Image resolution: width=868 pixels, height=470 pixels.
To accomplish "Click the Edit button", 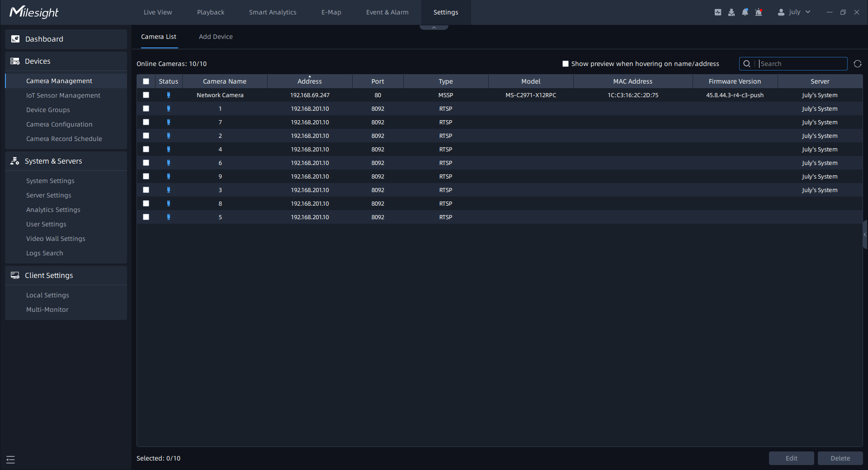I will pyautogui.click(x=791, y=458).
